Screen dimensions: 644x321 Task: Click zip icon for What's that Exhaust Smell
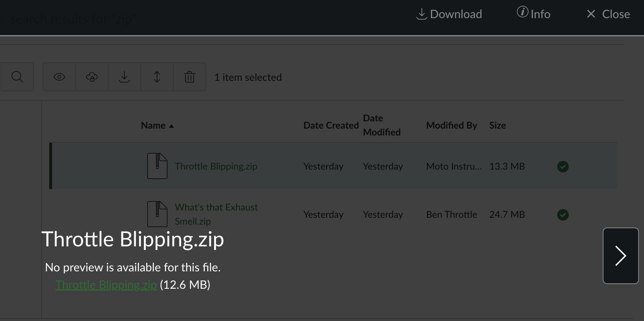157,214
